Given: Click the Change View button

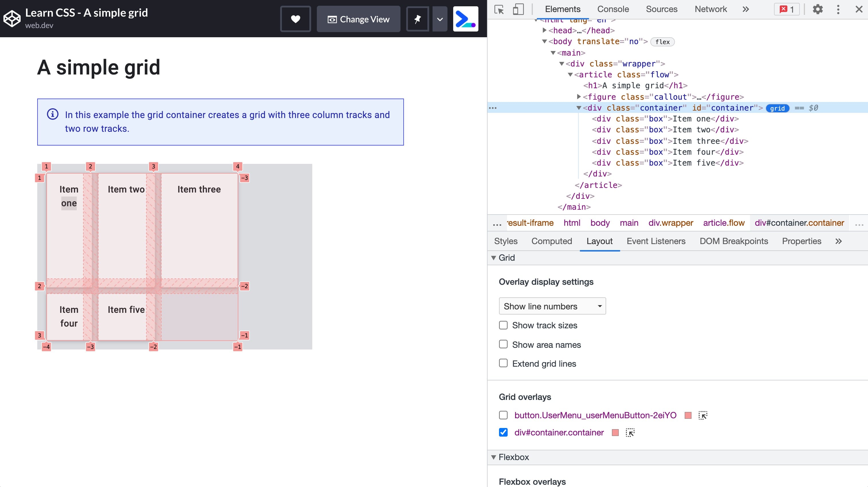Looking at the screenshot, I should 358,19.
